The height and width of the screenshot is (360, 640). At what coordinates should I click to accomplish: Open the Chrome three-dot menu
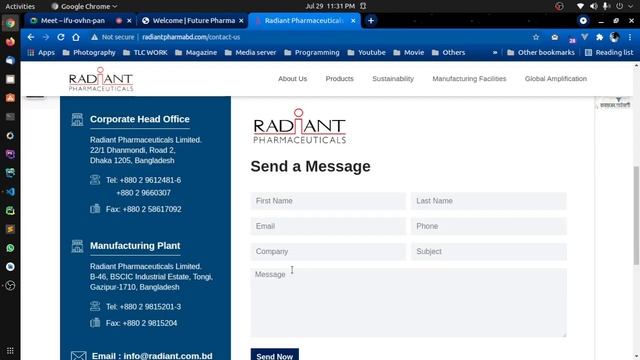(x=630, y=37)
